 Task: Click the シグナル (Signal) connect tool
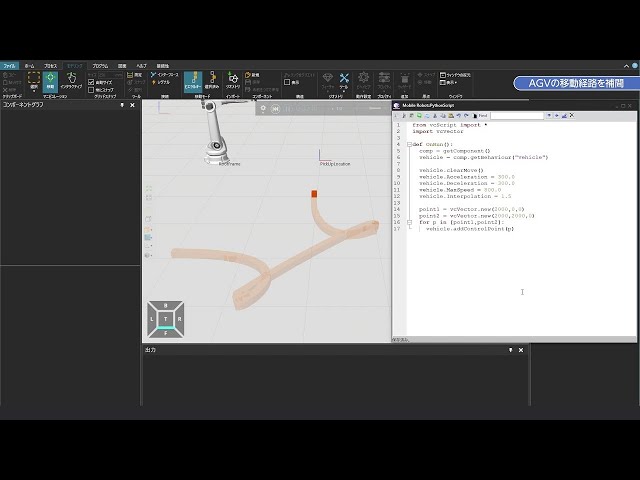[161, 82]
